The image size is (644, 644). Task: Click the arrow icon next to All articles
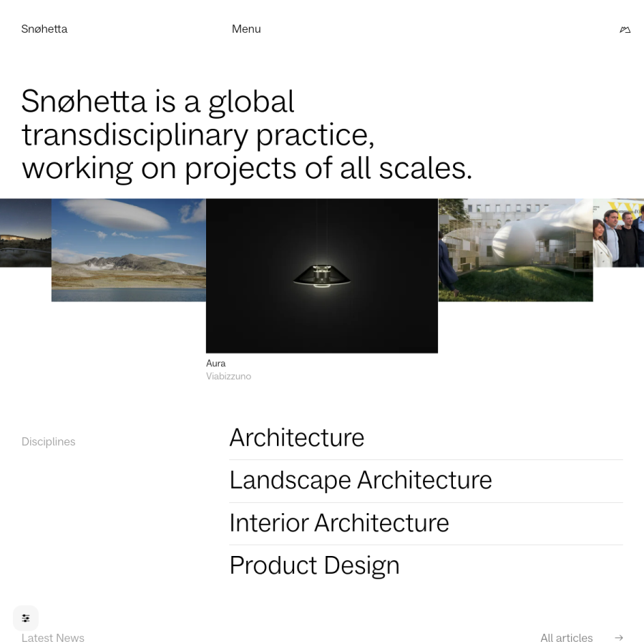pos(618,638)
